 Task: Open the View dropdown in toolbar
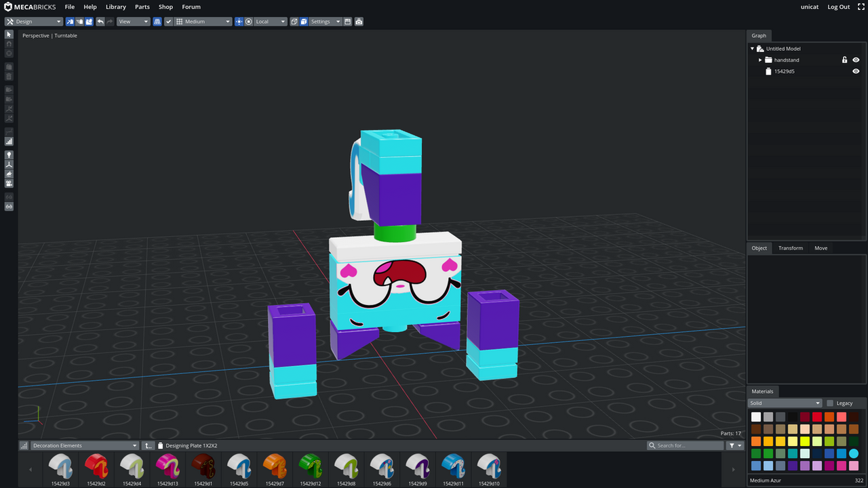(134, 22)
